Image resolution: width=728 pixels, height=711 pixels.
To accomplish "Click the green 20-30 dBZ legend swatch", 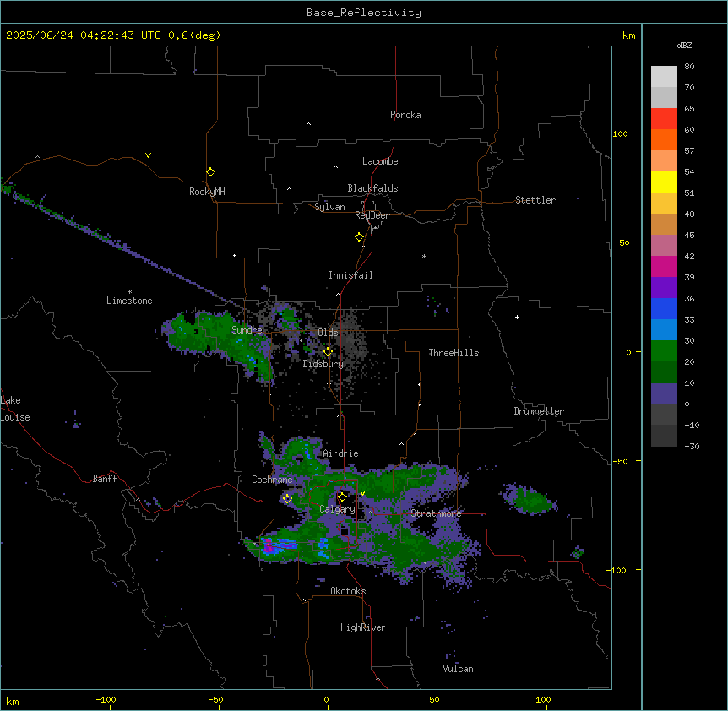I will pyautogui.click(x=664, y=351).
